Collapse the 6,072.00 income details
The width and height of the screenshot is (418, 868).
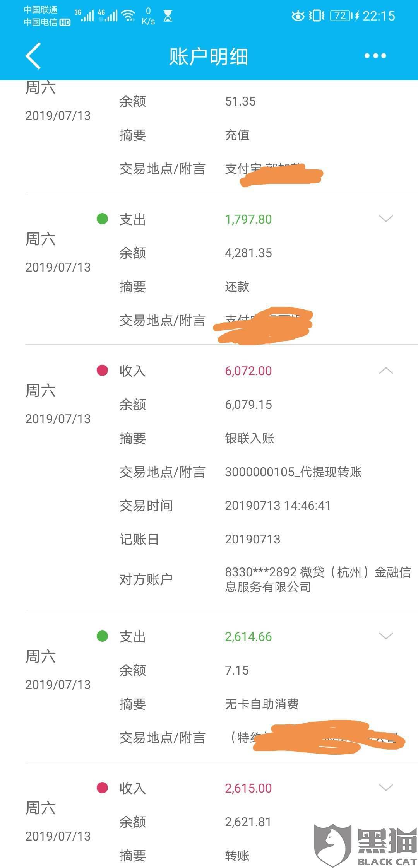tap(386, 371)
